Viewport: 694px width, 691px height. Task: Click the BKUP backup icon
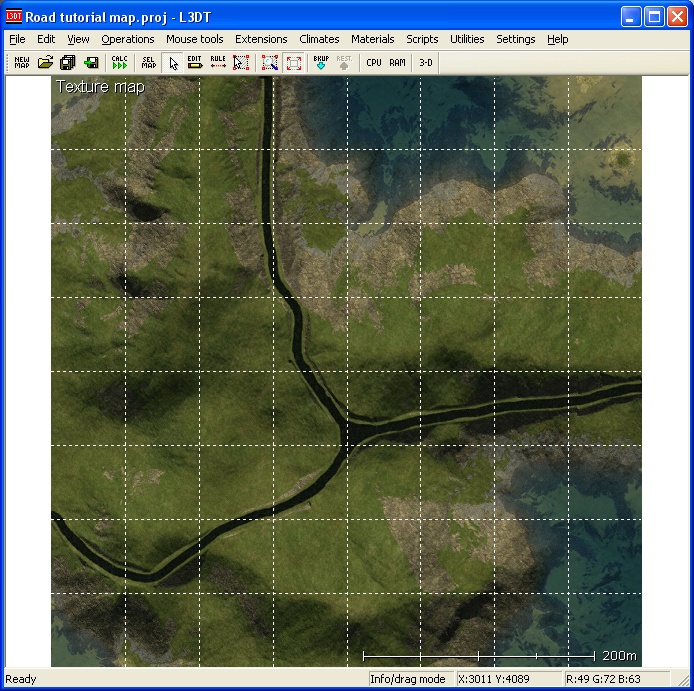coord(321,62)
